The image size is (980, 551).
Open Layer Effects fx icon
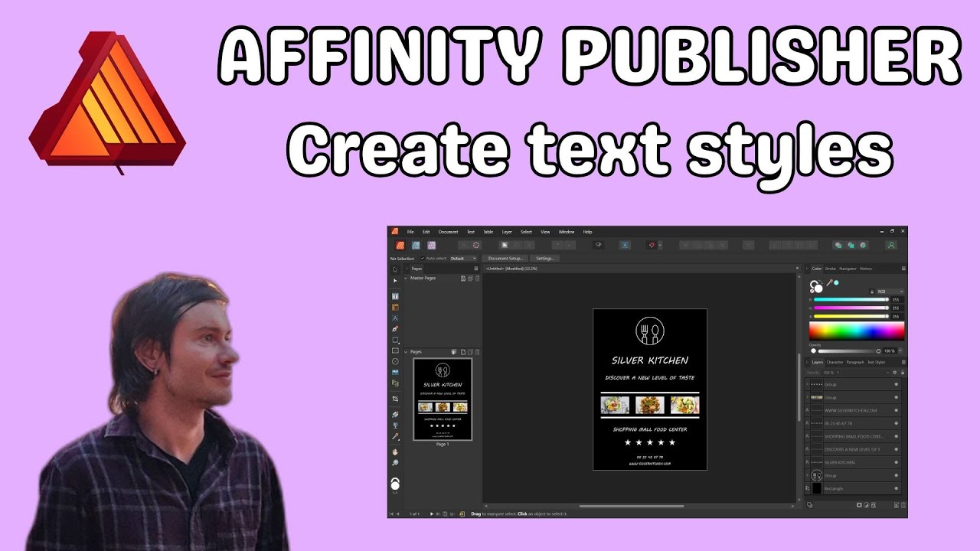tap(874, 505)
